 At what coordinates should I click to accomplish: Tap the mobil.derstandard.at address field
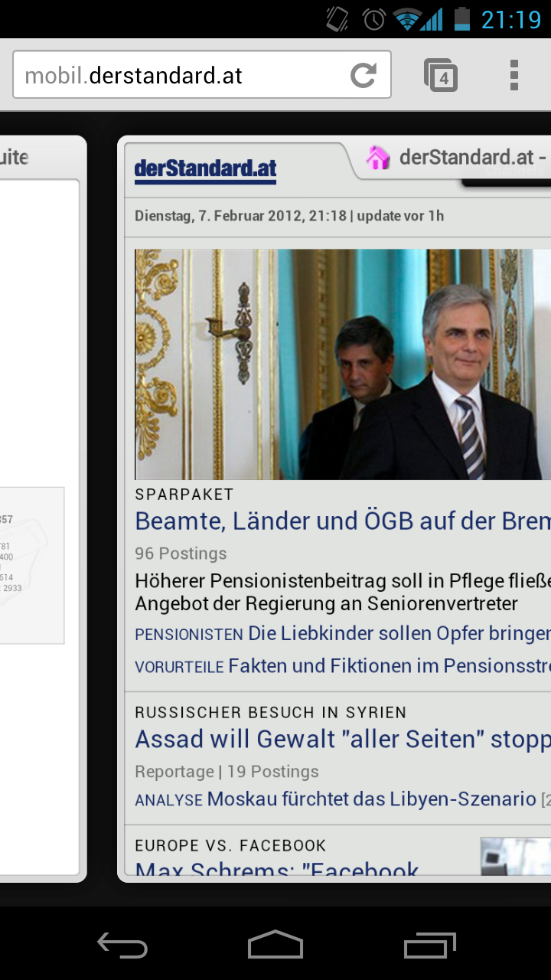point(202,75)
